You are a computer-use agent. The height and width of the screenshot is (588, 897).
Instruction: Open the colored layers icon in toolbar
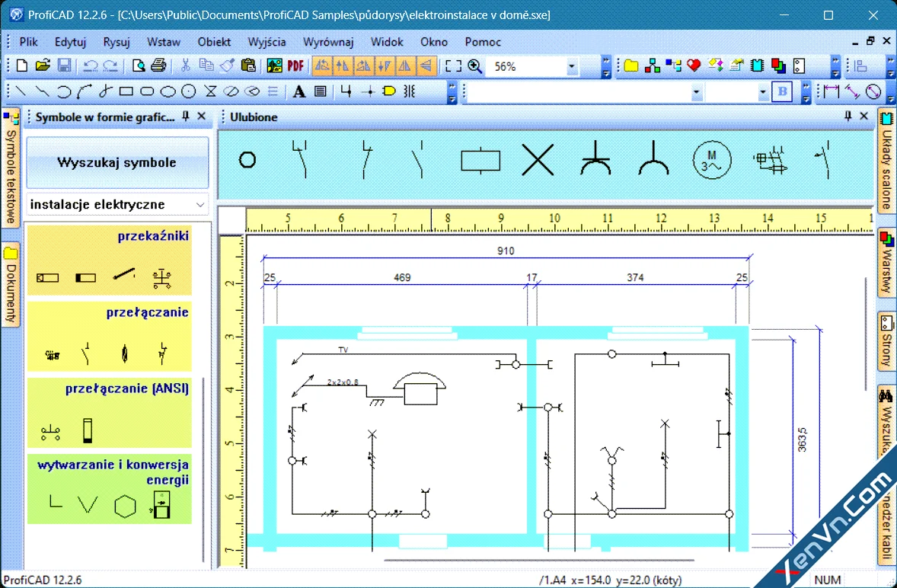(778, 66)
